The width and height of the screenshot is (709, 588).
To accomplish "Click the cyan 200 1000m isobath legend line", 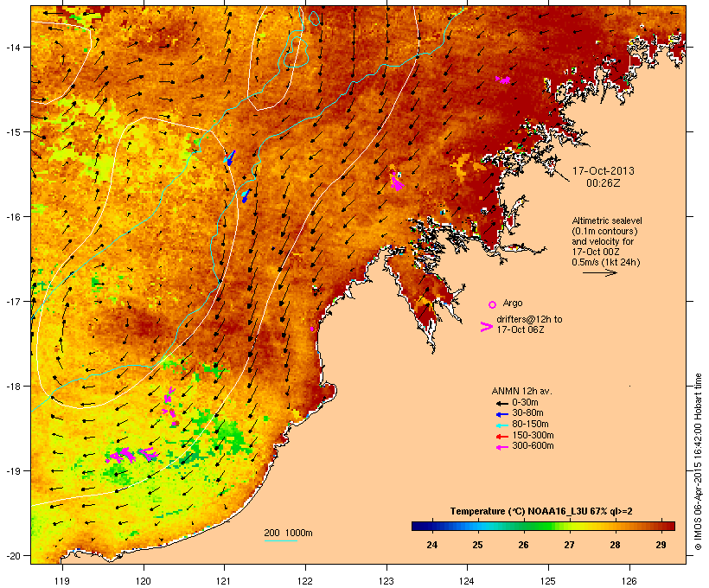I will (280, 540).
